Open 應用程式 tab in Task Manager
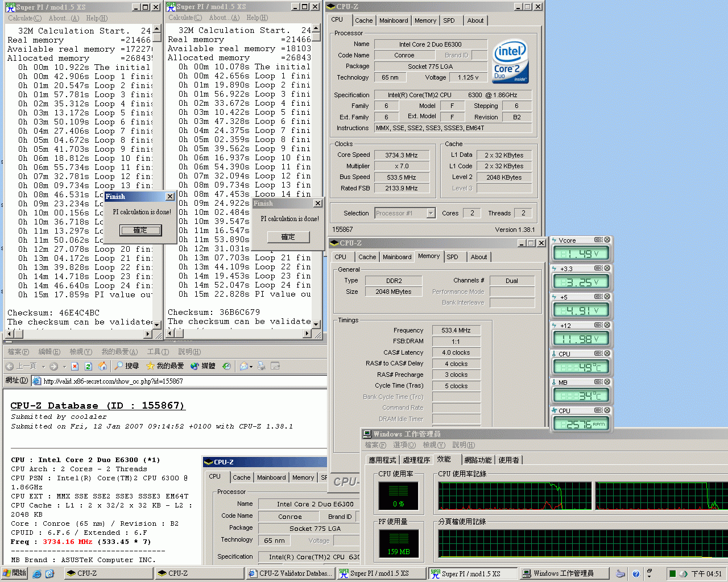The width and height of the screenshot is (728, 582). click(x=382, y=460)
